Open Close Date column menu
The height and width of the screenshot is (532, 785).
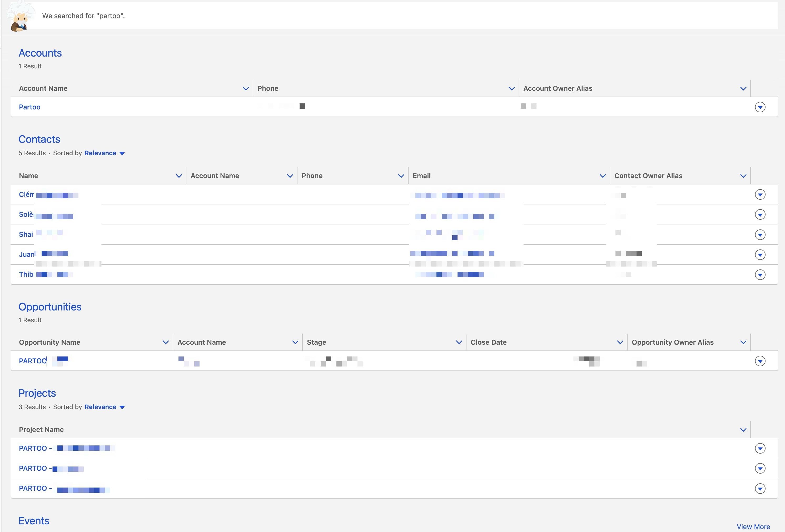[x=620, y=342]
